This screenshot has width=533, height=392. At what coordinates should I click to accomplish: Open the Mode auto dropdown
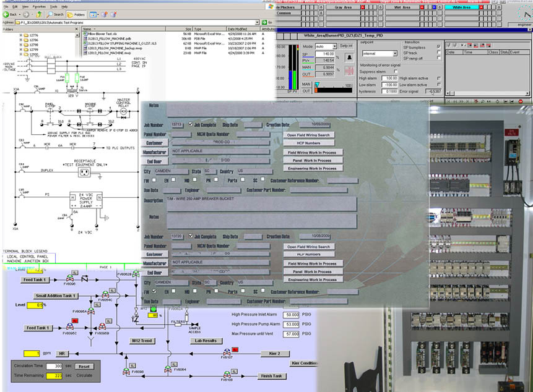pos(334,46)
